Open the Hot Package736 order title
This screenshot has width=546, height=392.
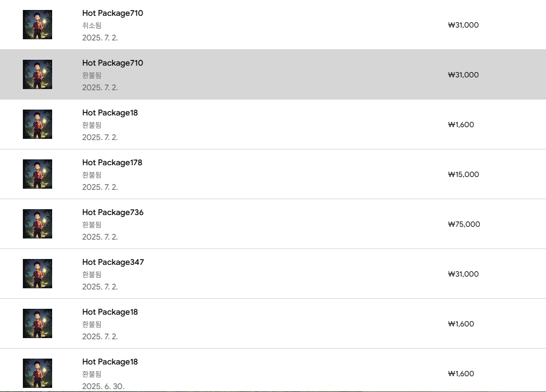112,212
